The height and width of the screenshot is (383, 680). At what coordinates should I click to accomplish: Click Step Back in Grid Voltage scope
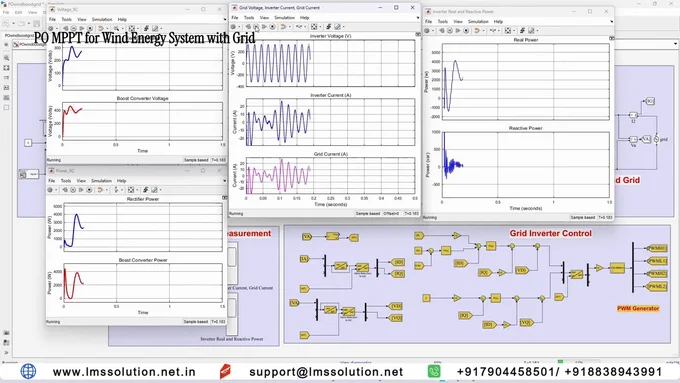248,26
